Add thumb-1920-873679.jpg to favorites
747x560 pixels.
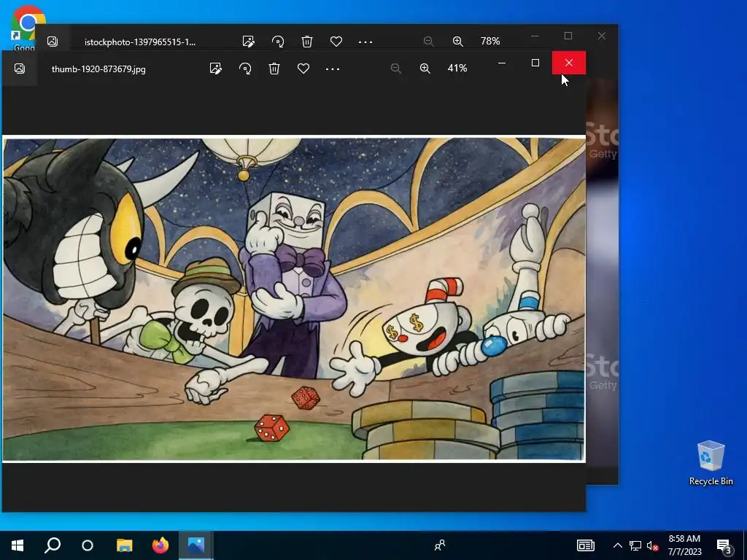[303, 69]
